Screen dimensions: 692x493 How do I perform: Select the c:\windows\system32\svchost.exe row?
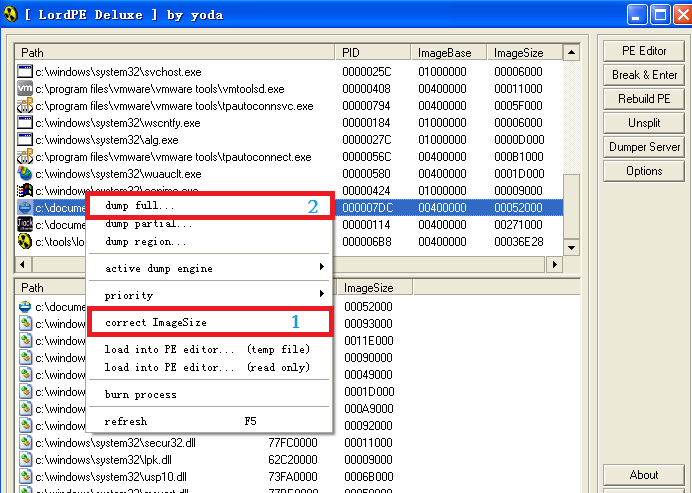point(289,72)
